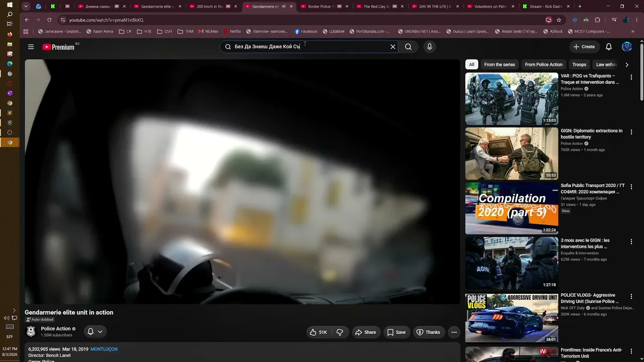Clear the YouTube search text
644x362 pixels.
tap(393, 47)
